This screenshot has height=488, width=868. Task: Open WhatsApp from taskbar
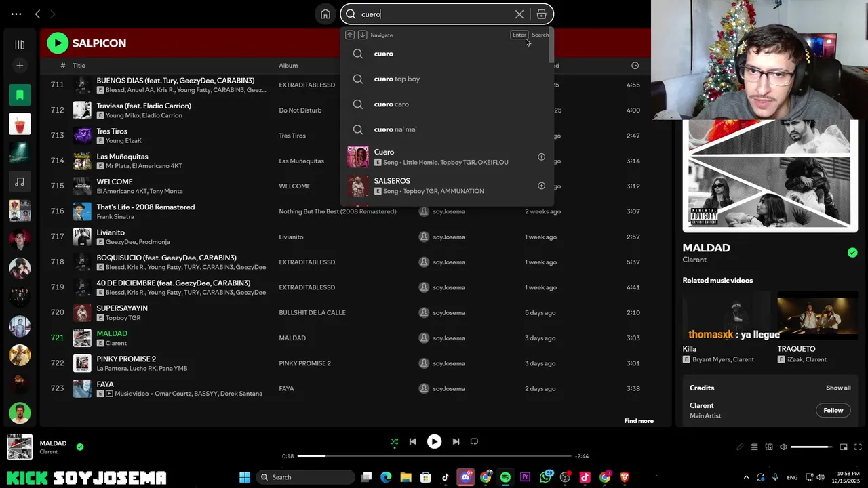click(x=546, y=477)
